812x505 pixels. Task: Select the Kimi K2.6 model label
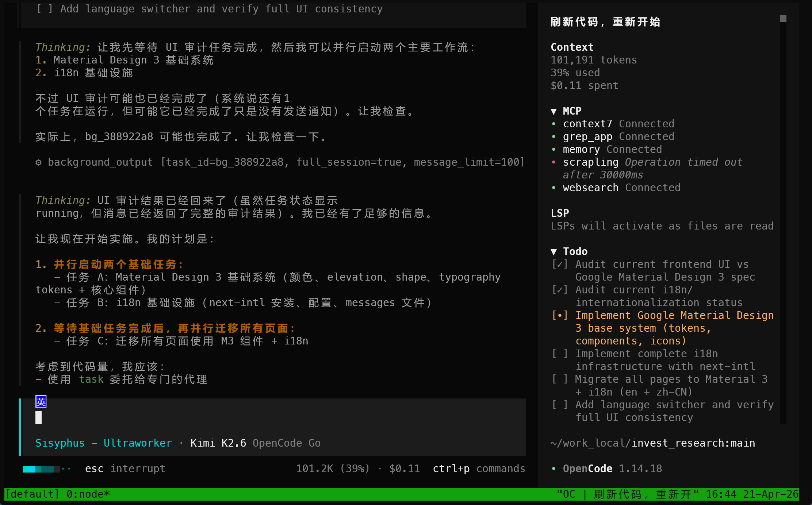point(218,443)
